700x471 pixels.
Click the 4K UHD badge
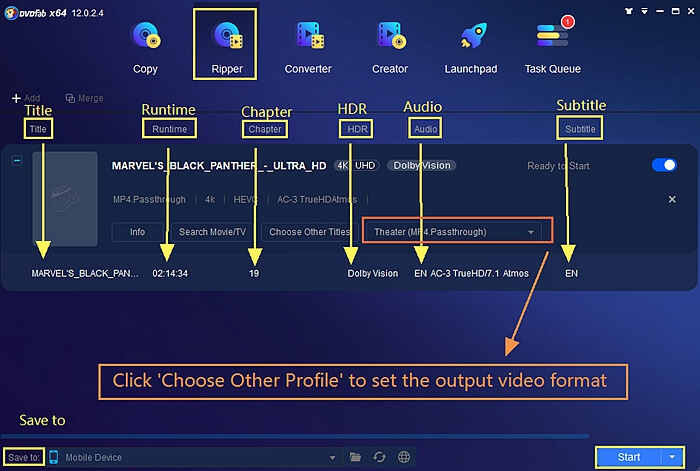pos(357,166)
